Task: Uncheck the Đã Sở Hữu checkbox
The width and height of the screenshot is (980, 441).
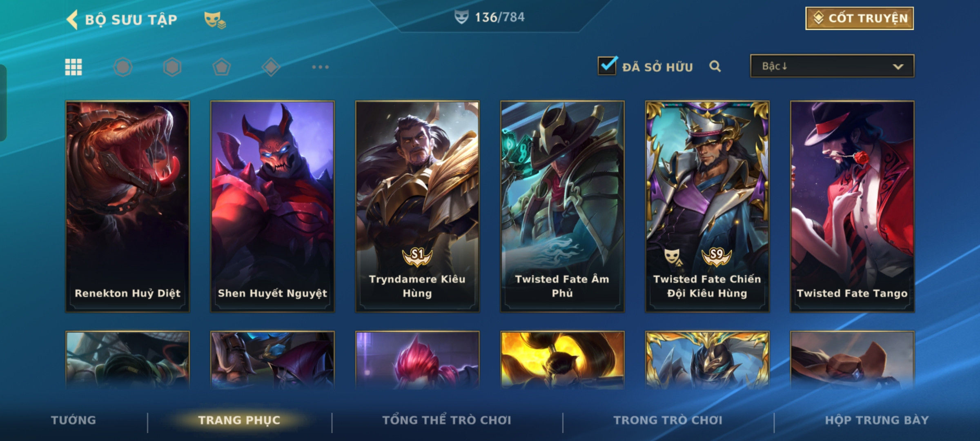Action: pos(607,65)
